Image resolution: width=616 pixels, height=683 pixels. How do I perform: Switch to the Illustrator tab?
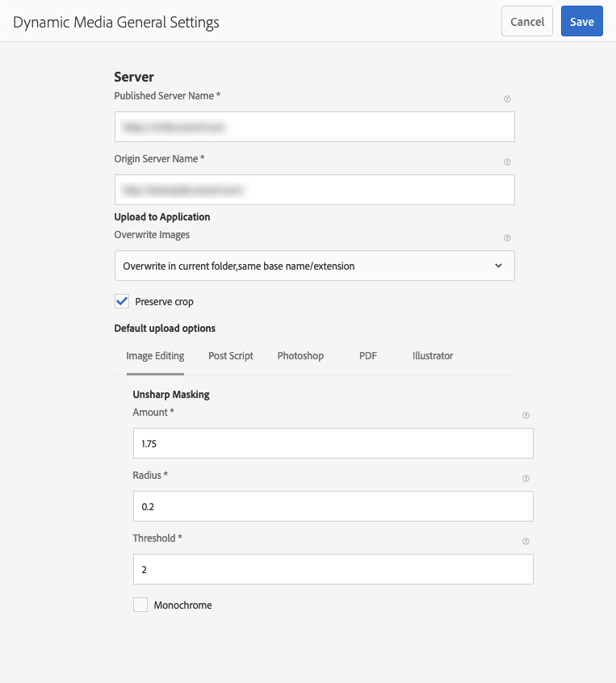[x=432, y=355]
